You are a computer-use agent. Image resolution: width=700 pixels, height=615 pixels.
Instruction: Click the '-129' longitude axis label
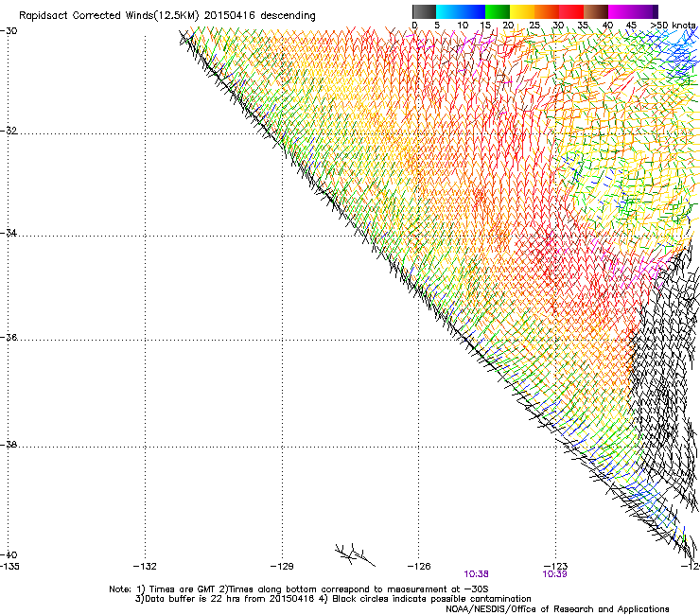(x=282, y=567)
